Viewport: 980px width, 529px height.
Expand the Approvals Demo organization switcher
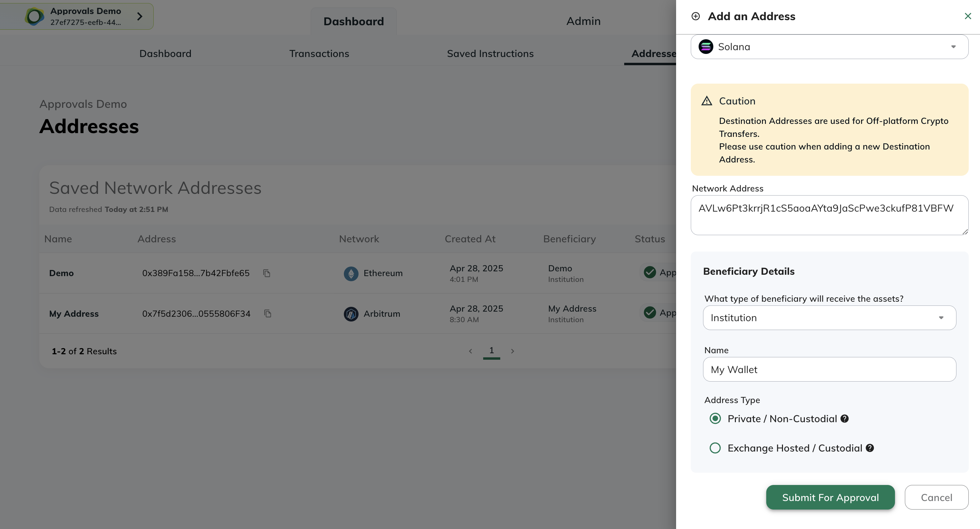[140, 16]
